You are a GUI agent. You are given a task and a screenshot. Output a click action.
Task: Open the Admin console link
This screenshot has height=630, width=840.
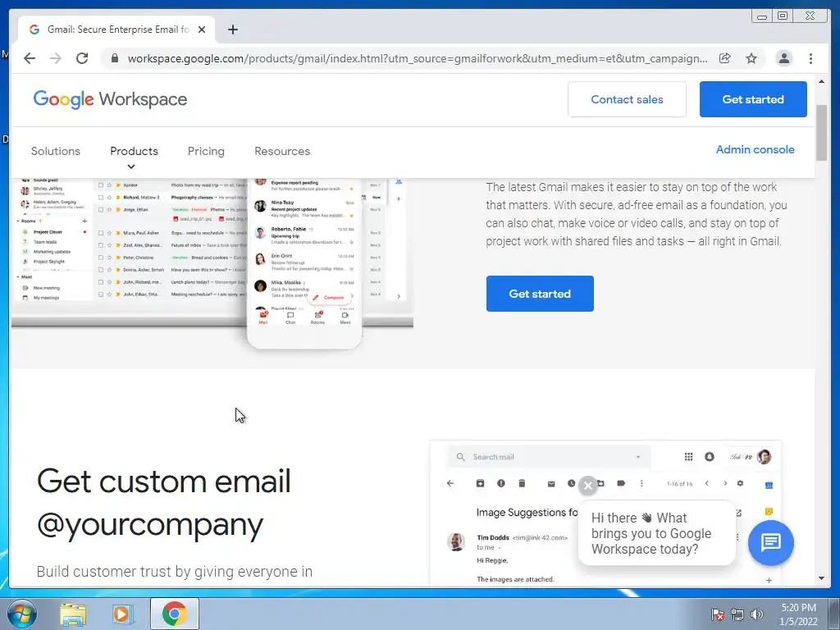[755, 149]
